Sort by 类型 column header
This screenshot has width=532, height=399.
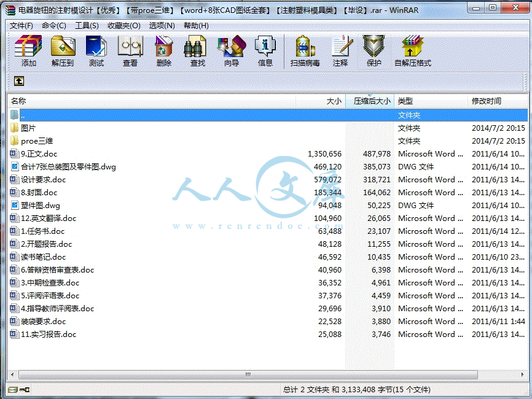tap(431, 101)
